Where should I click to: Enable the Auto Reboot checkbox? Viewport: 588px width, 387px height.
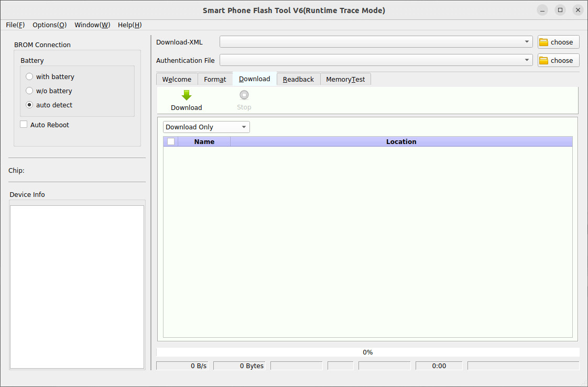(x=23, y=124)
